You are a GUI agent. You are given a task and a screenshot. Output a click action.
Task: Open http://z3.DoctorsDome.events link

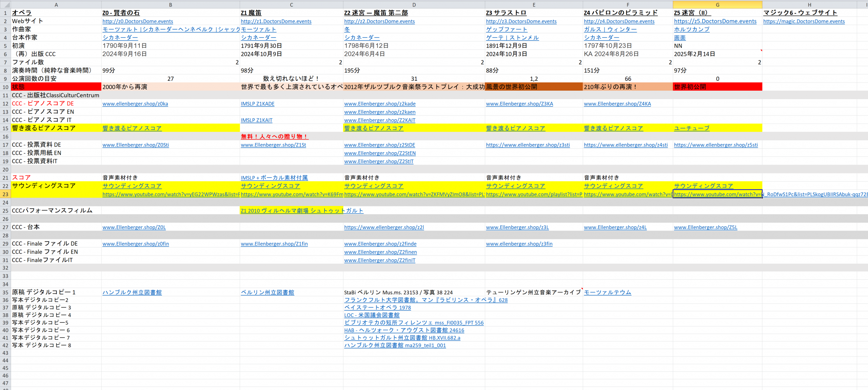[x=521, y=21]
